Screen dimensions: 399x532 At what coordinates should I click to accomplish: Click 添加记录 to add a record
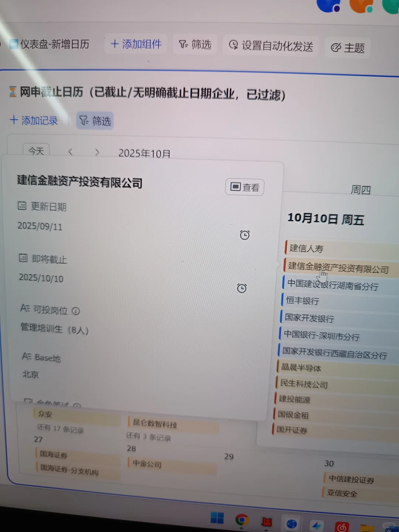[34, 120]
